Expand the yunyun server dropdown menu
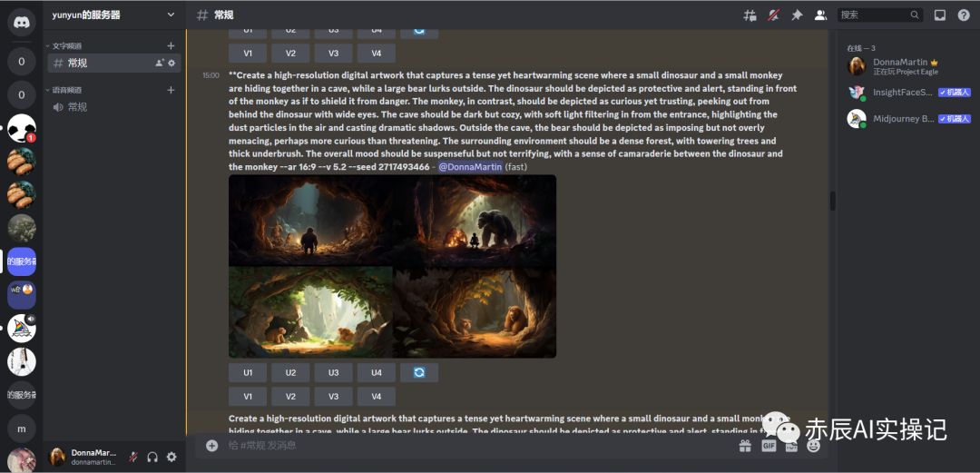The image size is (980, 473). [171, 15]
